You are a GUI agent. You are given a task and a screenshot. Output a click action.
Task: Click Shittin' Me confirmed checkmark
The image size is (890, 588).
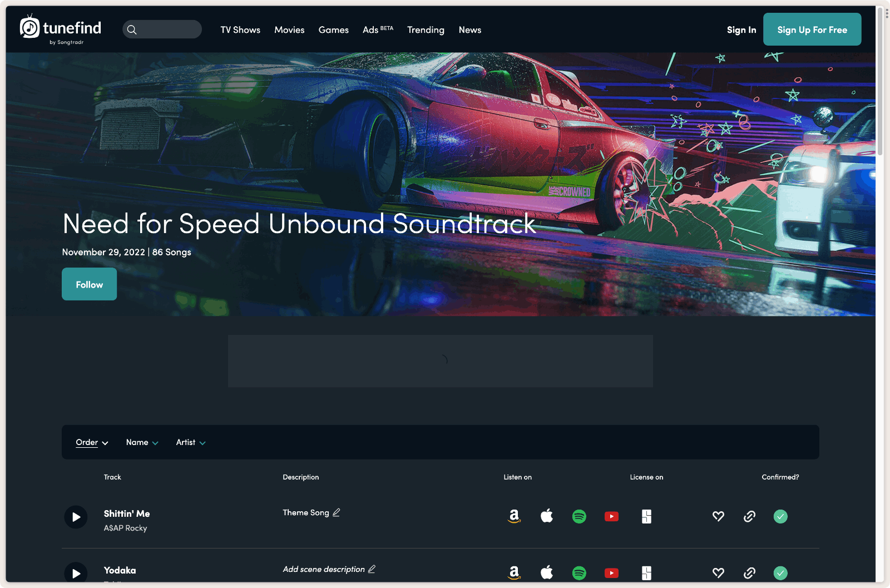tap(780, 516)
